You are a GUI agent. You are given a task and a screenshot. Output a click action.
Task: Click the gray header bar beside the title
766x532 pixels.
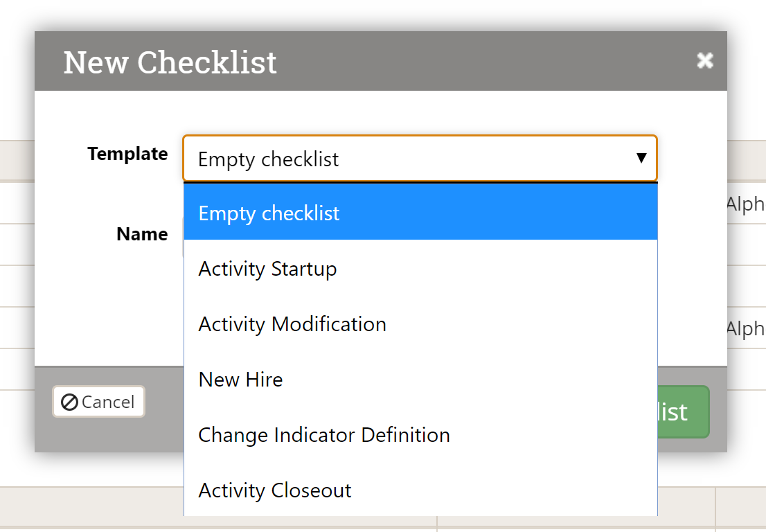pos(485,61)
